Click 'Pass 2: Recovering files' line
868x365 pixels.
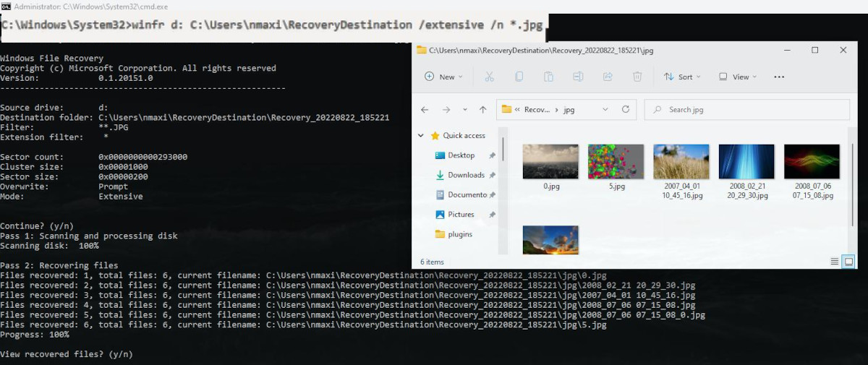(x=59, y=265)
